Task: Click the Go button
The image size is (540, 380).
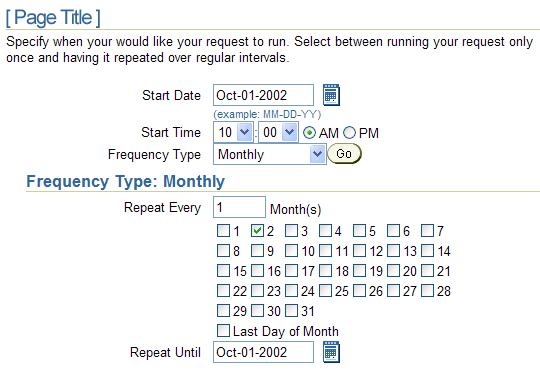Action: (x=344, y=154)
